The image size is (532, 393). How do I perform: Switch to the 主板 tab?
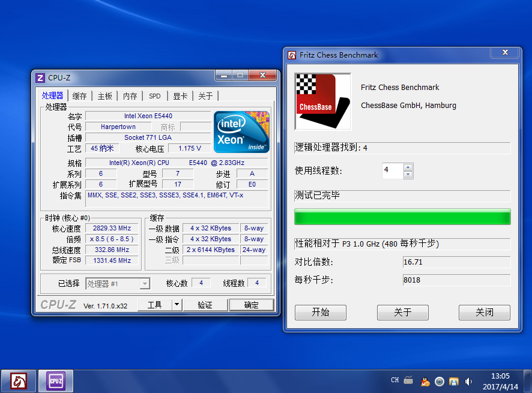coord(105,97)
